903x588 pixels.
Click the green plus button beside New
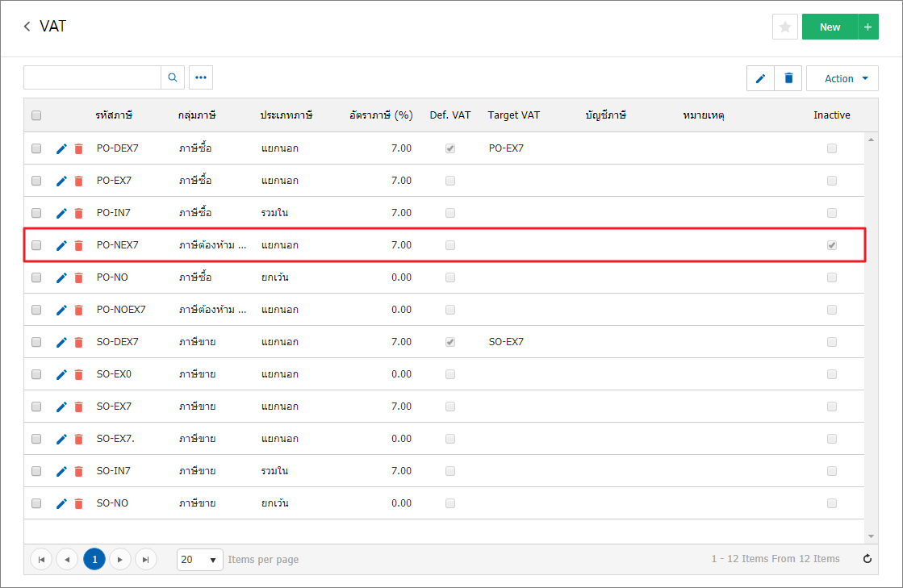click(x=867, y=27)
